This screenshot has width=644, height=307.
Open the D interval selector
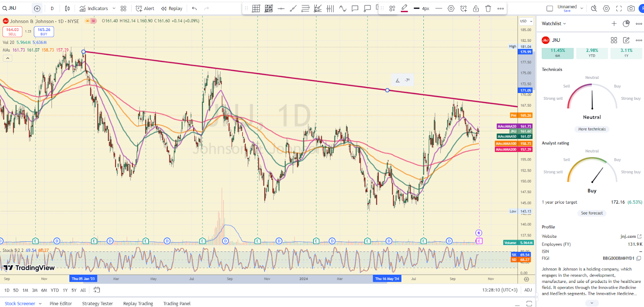52,8
